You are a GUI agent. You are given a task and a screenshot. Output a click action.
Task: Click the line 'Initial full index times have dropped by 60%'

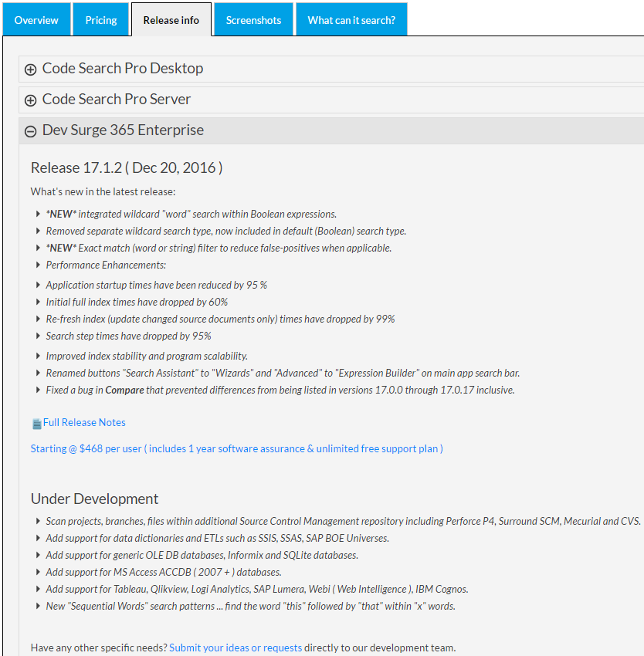(137, 302)
